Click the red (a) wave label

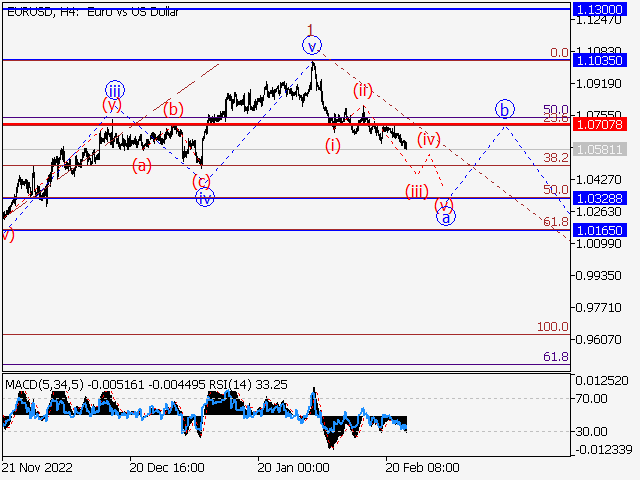(x=142, y=166)
